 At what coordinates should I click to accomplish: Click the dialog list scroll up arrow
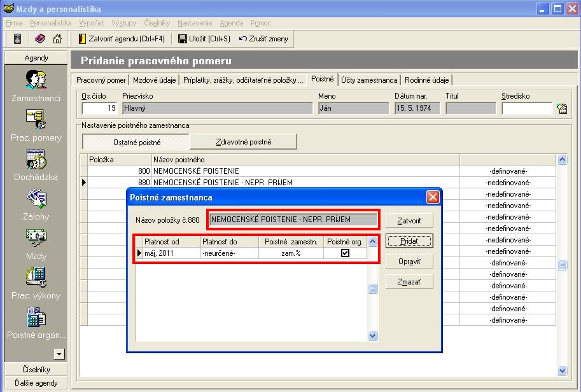tap(373, 242)
